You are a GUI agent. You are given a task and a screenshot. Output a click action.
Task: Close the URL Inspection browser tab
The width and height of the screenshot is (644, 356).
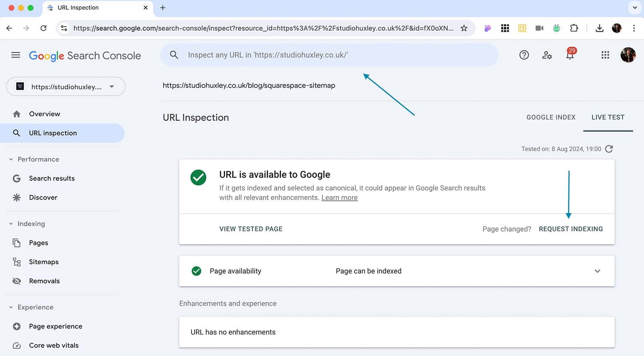click(x=146, y=8)
